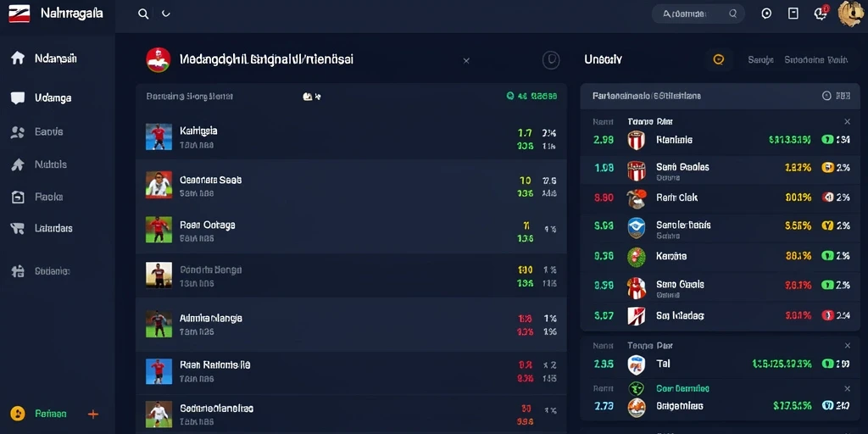The image size is (868, 434).
Task: Open notifications bell with red badge
Action: coord(821,14)
